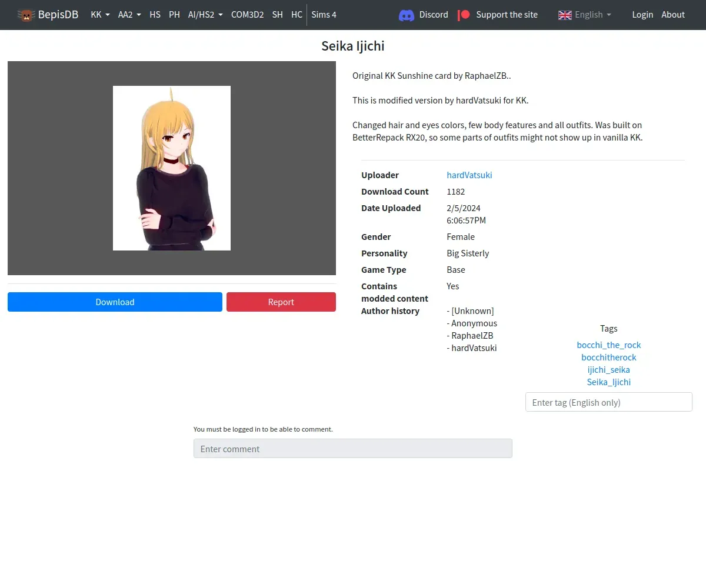Open the English language dropdown
This screenshot has height=588, width=706.
(x=593, y=15)
